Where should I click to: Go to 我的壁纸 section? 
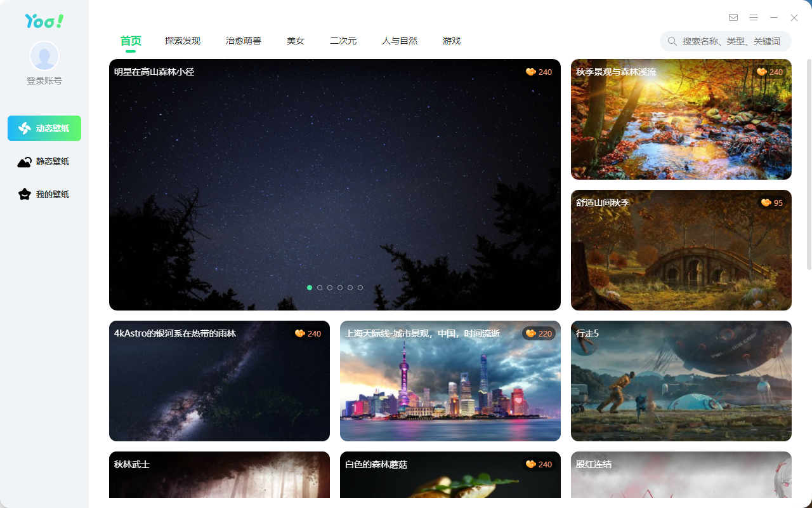pos(44,194)
